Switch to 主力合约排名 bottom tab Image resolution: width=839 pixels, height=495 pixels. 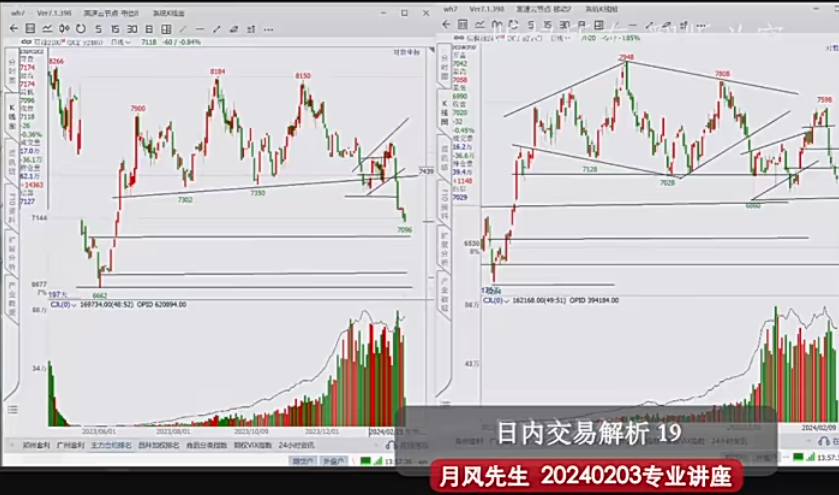[111, 445]
